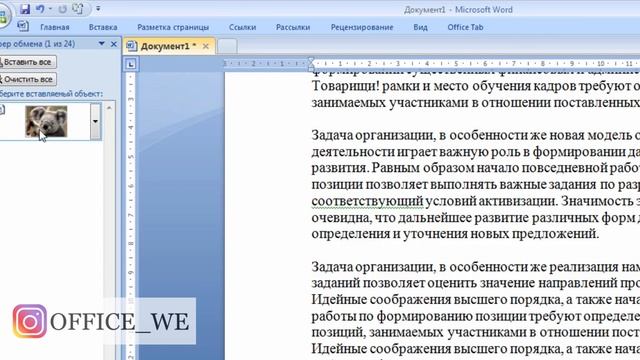Click the text Выберите вставляемый объект label
640x360 pixels.
[51, 94]
